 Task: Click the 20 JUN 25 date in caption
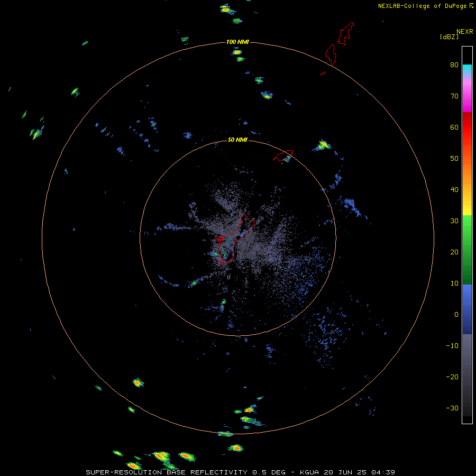point(346,472)
